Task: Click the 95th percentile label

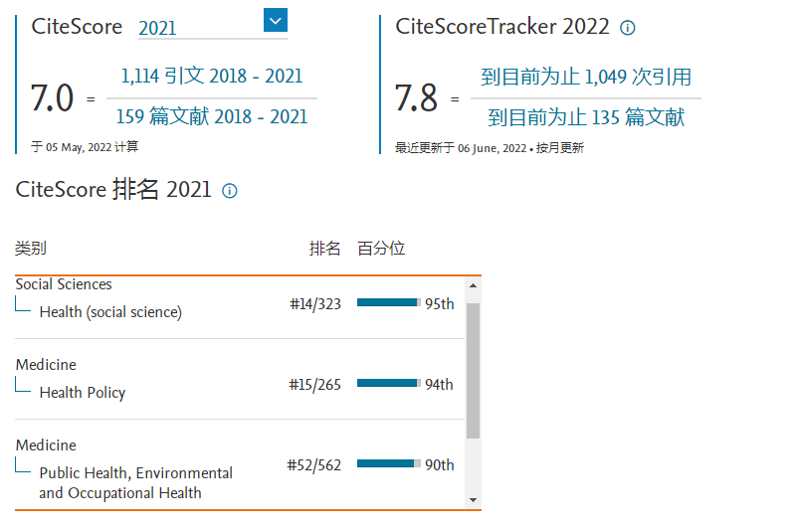Action: click(440, 304)
